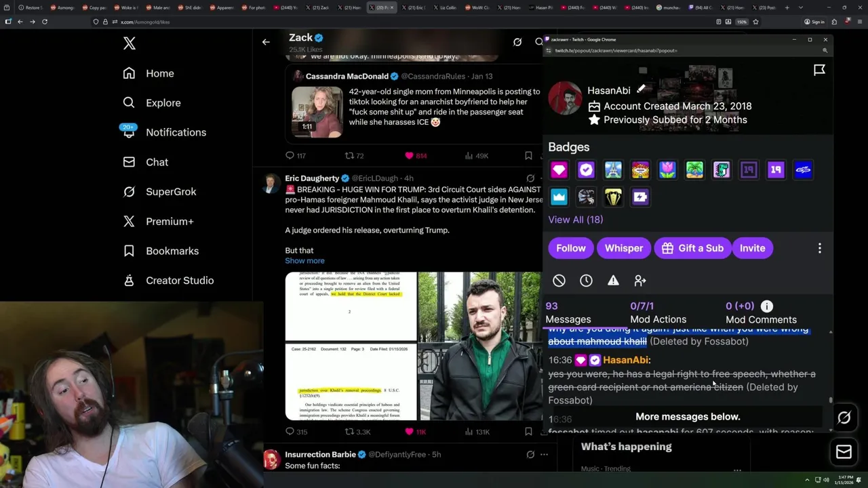Click the blue crown badge

coord(559,197)
